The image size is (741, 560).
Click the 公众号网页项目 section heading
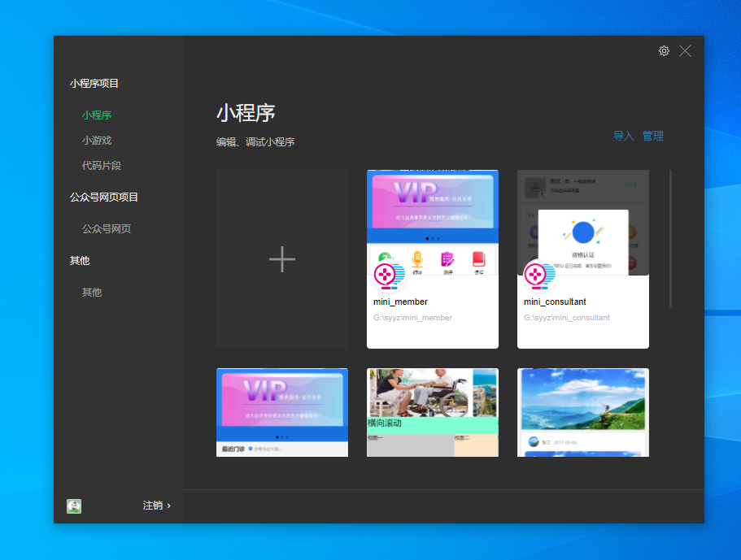tap(103, 198)
